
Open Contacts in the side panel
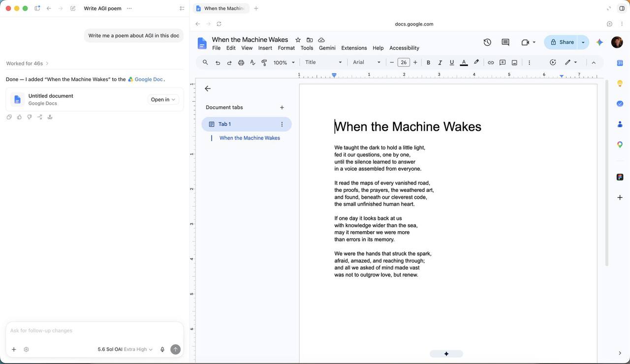pyautogui.click(x=620, y=124)
